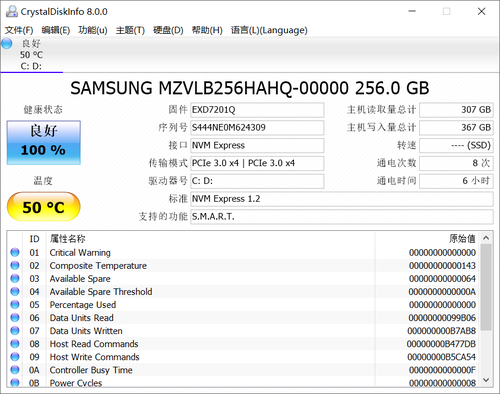Open the 主题(T) menu

coord(130,30)
